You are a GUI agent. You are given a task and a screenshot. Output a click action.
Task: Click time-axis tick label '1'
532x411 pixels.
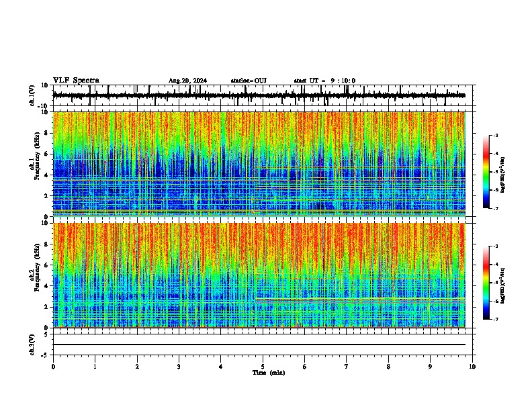tap(95, 367)
